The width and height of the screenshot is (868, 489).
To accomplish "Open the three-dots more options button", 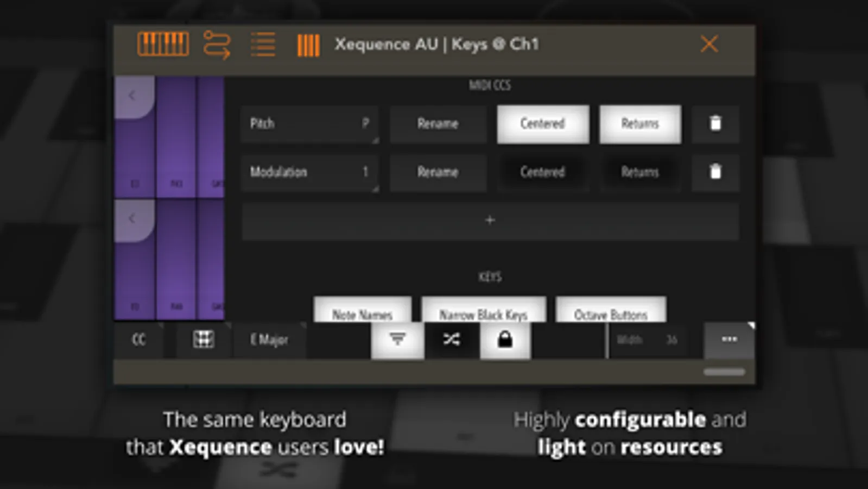I will click(729, 340).
